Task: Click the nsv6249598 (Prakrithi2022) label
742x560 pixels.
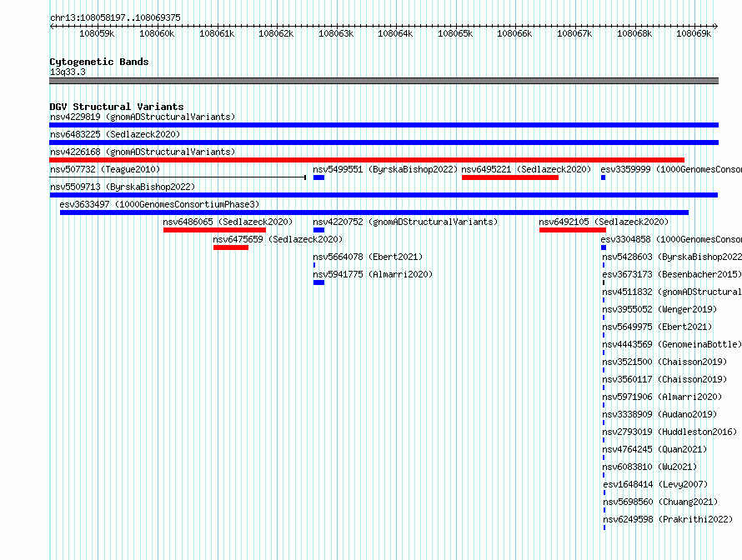Action: tap(668, 519)
